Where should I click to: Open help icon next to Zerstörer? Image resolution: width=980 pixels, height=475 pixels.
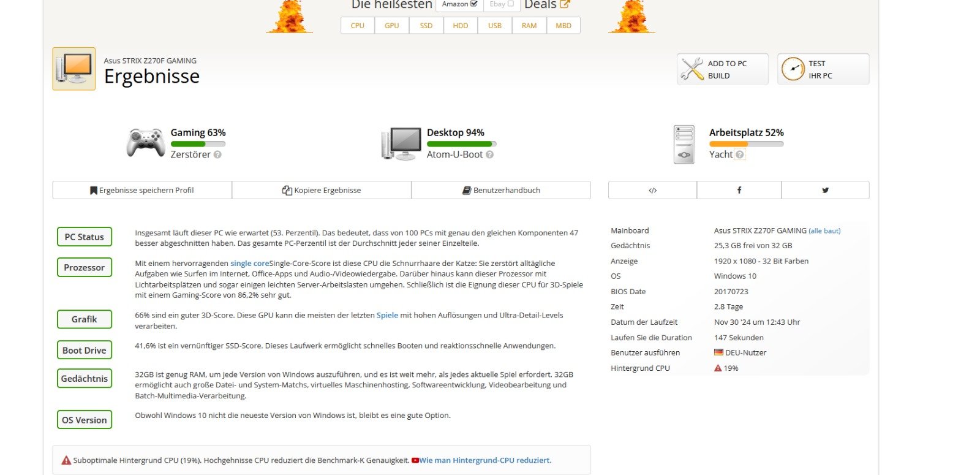click(217, 154)
